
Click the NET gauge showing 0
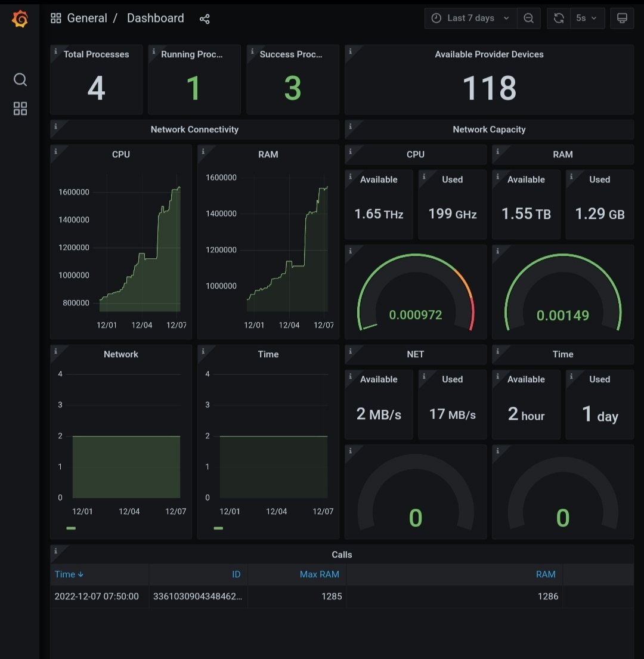416,492
